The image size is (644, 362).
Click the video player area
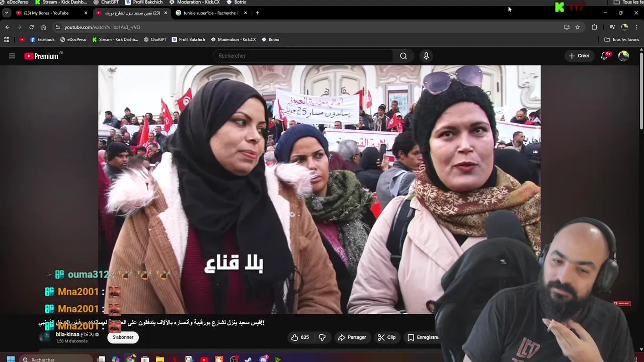tap(319, 190)
